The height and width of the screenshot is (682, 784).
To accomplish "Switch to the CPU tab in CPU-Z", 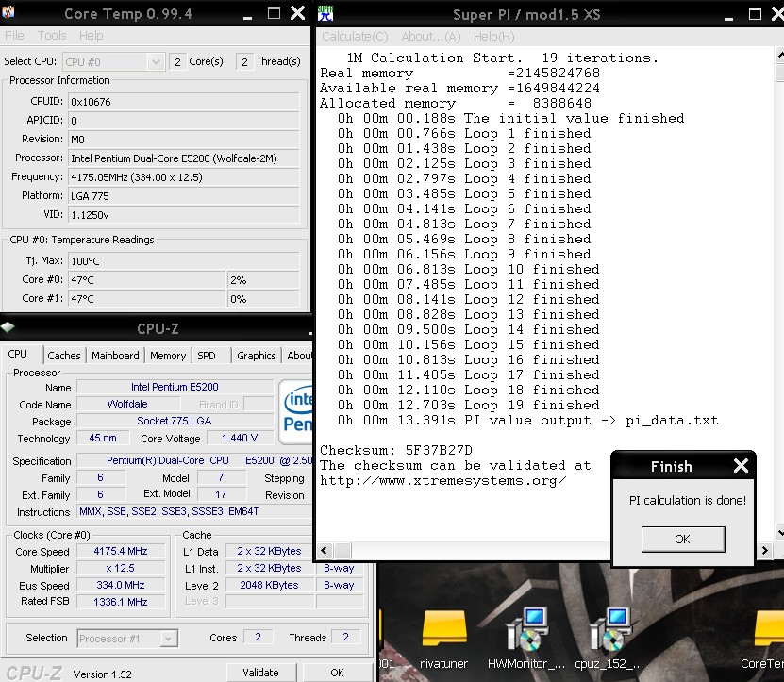I will coord(18,354).
